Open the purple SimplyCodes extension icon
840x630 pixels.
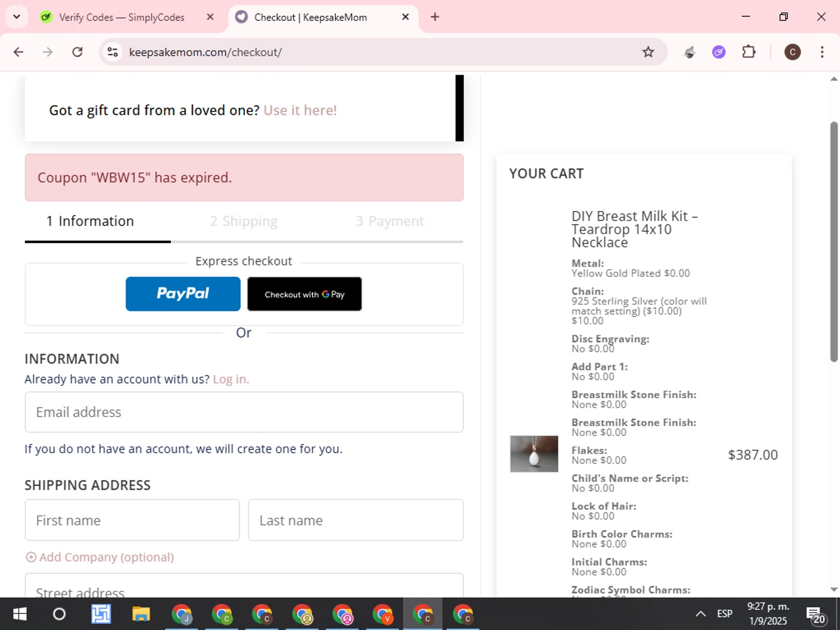pos(719,52)
